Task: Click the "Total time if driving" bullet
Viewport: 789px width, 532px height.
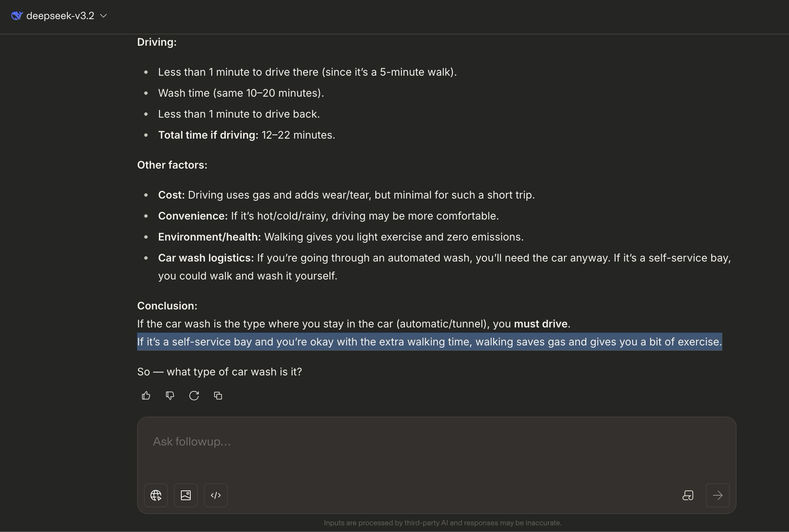Action: (247, 135)
